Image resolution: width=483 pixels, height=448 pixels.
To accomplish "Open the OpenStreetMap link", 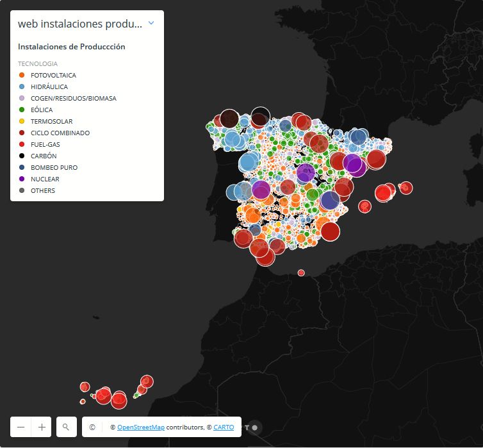I will coord(140,427).
